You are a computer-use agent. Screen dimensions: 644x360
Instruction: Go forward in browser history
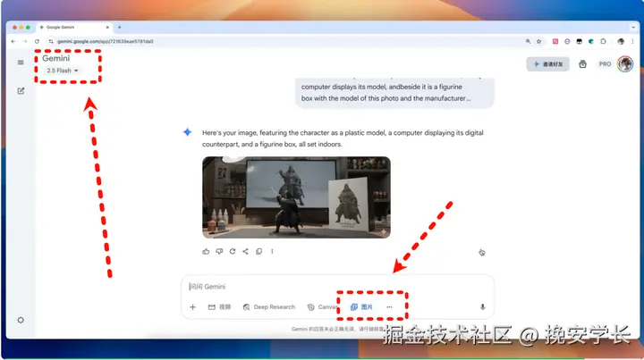[25, 41]
